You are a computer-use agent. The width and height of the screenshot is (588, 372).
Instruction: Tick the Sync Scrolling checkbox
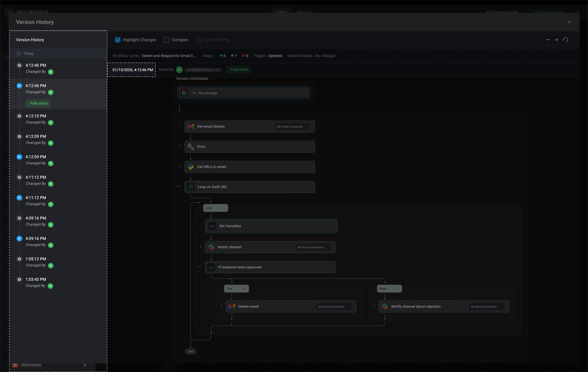[199, 40]
